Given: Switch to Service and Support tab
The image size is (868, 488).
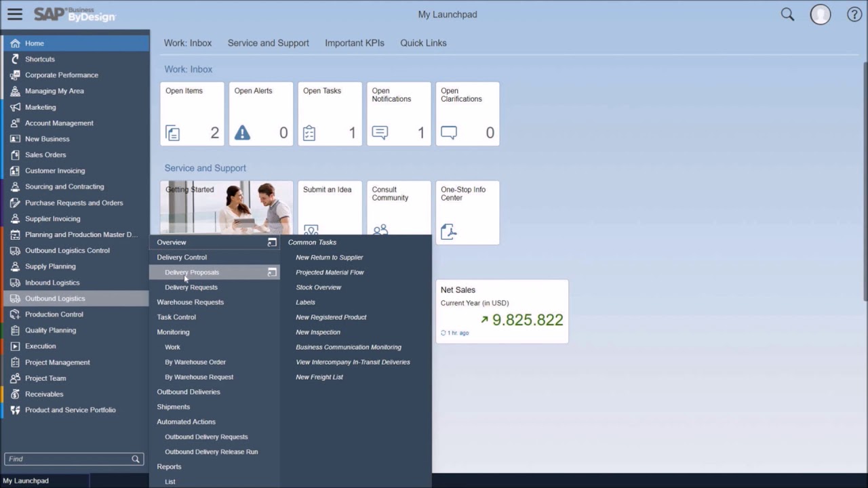Looking at the screenshot, I should (269, 43).
